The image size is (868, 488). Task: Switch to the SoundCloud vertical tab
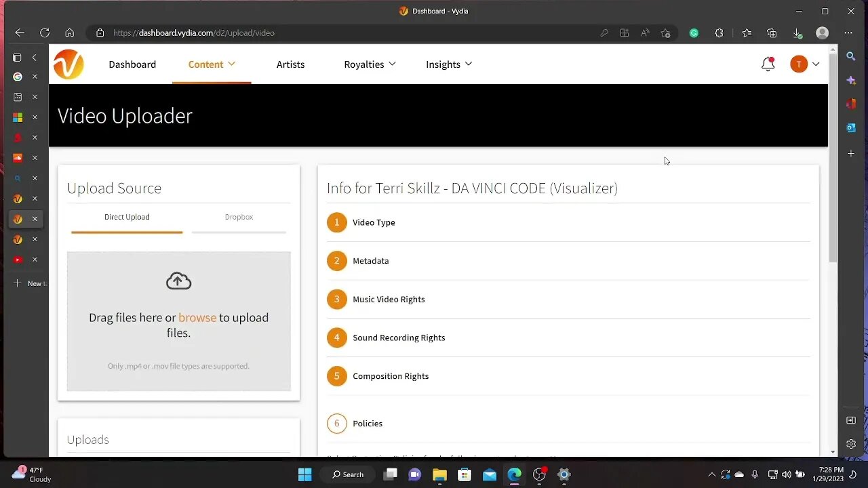tap(18, 158)
